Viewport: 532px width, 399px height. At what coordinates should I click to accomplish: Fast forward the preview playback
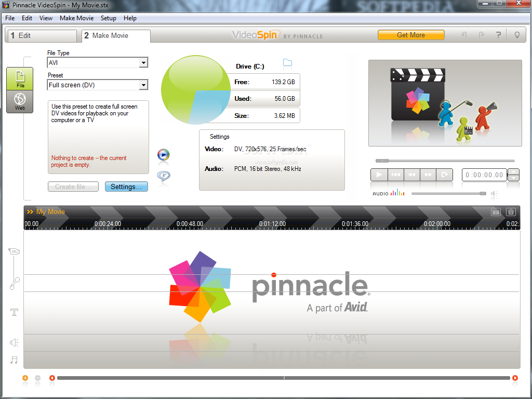click(428, 175)
